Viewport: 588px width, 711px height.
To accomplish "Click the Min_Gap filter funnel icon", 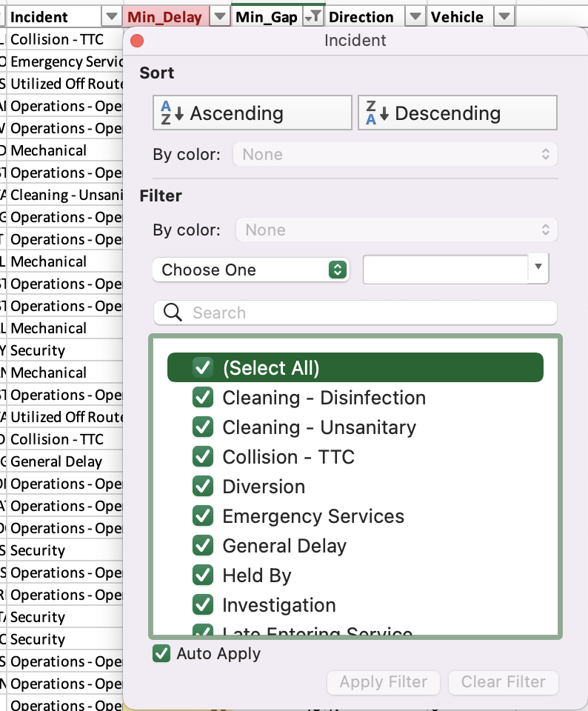I will [x=315, y=16].
